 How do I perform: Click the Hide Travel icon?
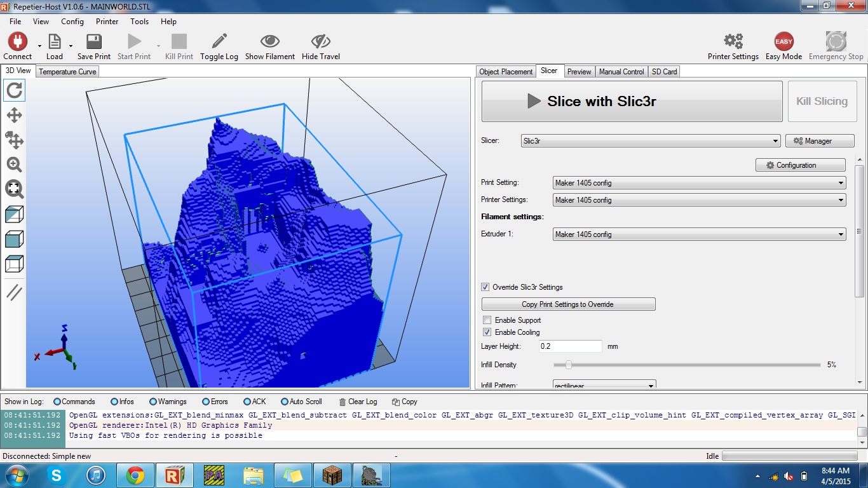click(x=321, y=42)
